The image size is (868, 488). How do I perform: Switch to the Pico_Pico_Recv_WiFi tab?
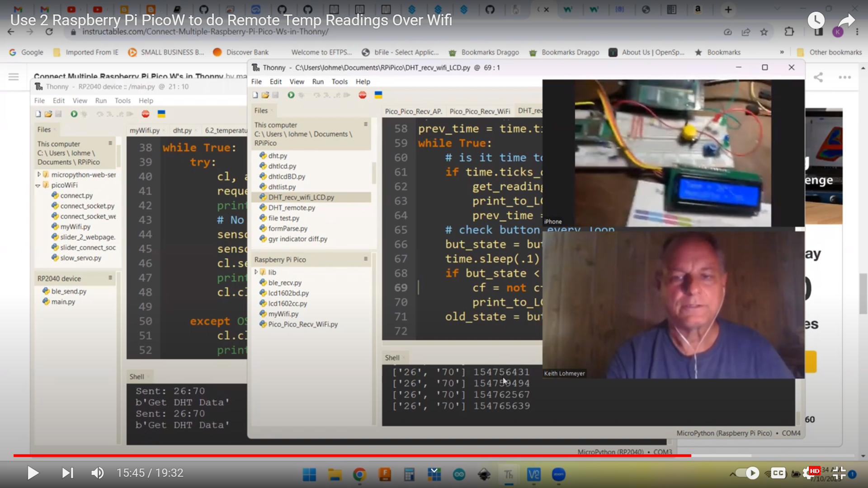click(479, 111)
